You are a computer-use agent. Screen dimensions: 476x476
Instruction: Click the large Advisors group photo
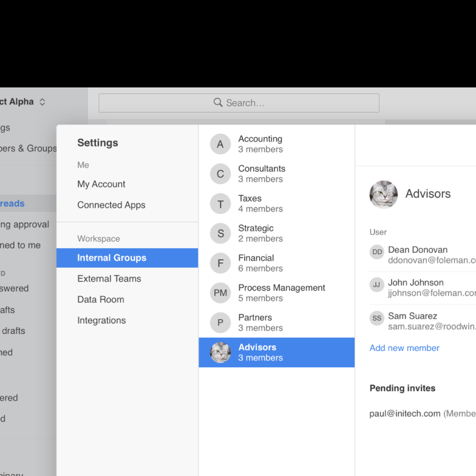(x=384, y=194)
